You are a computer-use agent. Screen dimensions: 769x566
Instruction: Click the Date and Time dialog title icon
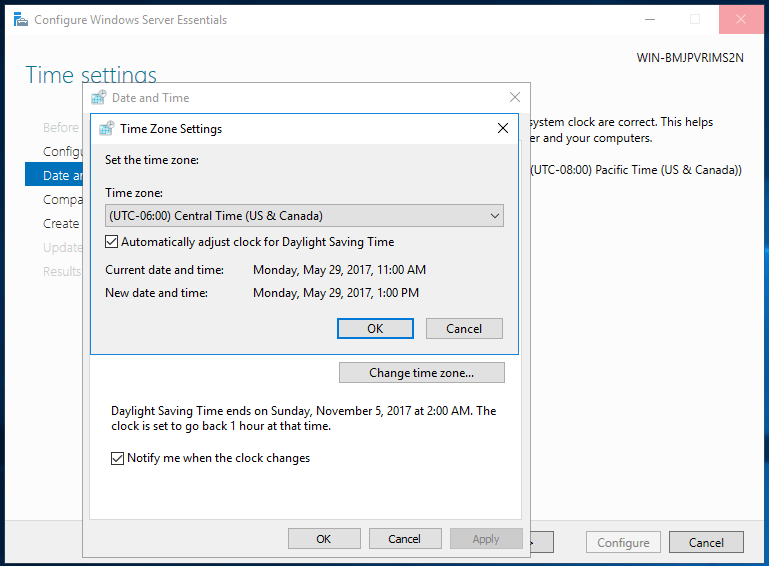[x=98, y=98]
